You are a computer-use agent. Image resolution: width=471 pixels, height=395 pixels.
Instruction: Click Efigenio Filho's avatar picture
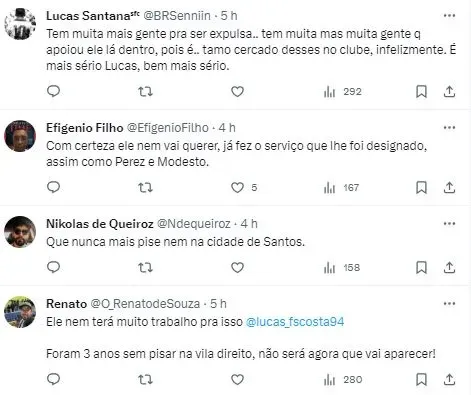click(x=20, y=136)
